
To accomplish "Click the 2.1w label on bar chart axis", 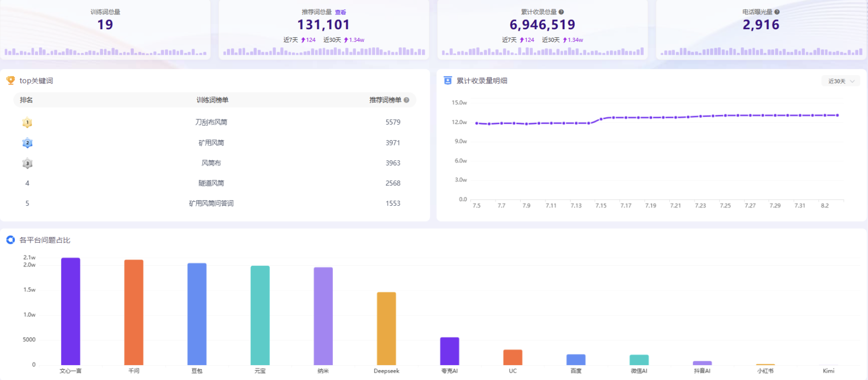I will [x=29, y=257].
